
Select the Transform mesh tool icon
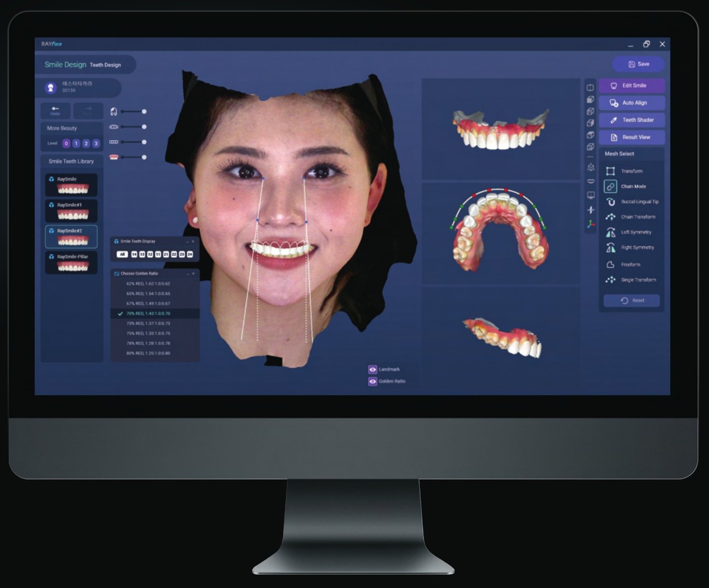pyautogui.click(x=610, y=171)
